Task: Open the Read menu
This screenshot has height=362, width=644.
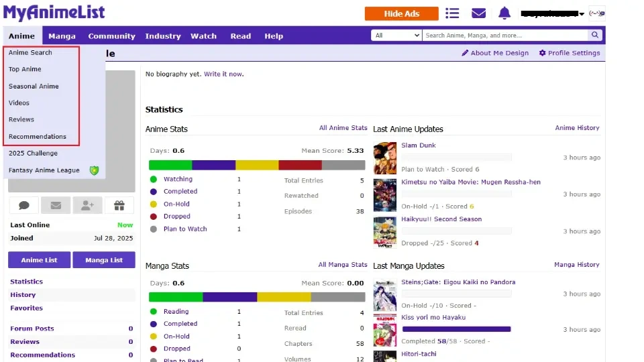Action: coord(241,36)
